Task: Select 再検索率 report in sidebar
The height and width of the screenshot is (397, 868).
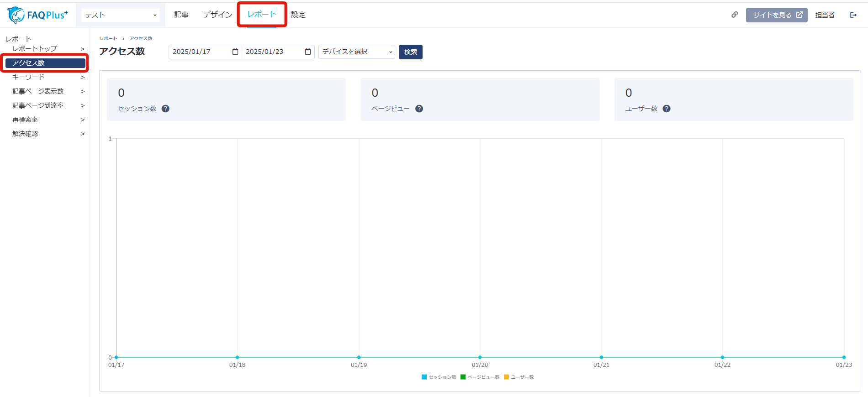Action: 25,120
